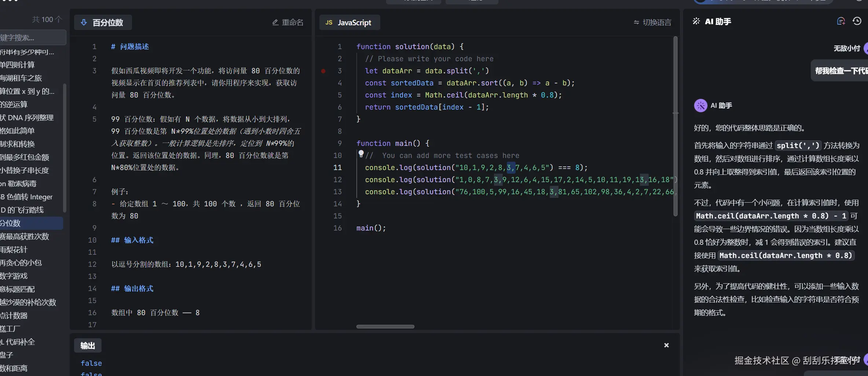Screen dimensions: 868x376
Task: Open the AI assistant chat history
Action: point(857,21)
